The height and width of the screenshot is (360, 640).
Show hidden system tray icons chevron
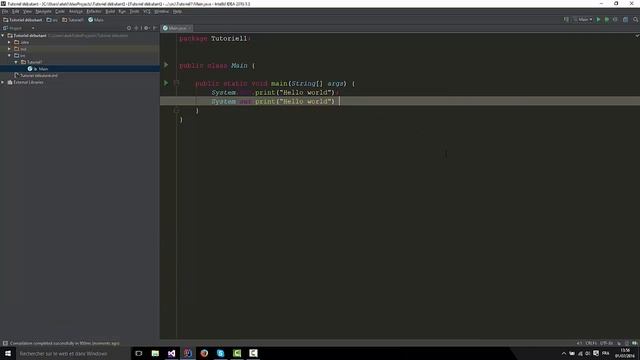564,353
